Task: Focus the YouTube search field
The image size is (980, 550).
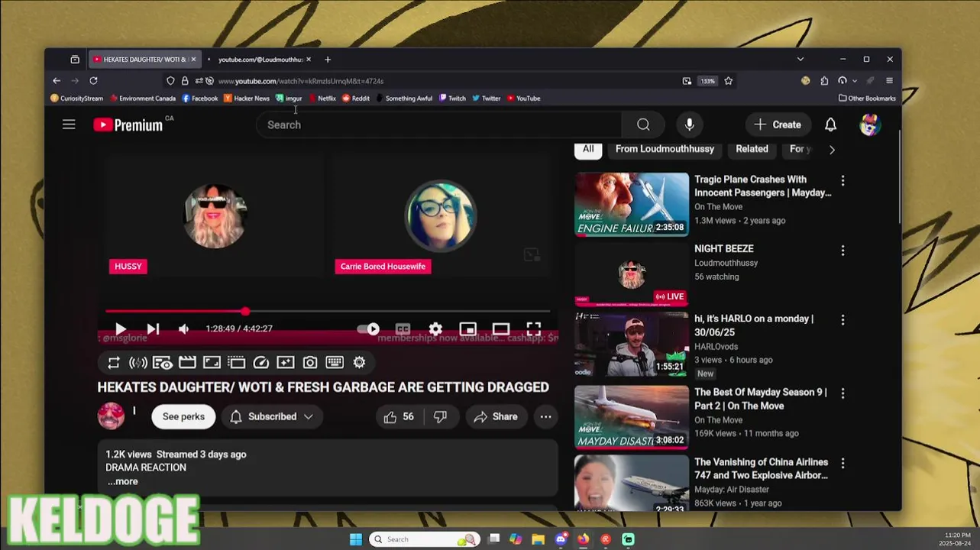Action: 439,125
